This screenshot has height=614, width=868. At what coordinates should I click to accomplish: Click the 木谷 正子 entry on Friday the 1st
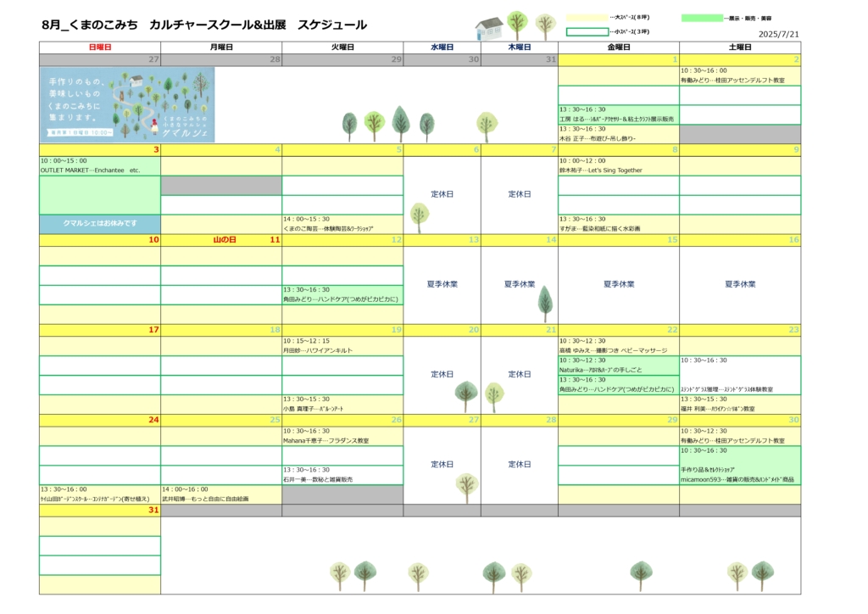click(598, 138)
